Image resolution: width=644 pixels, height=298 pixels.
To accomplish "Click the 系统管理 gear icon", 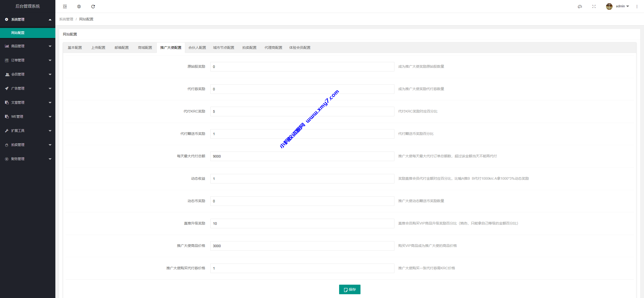I will click(x=7, y=19).
